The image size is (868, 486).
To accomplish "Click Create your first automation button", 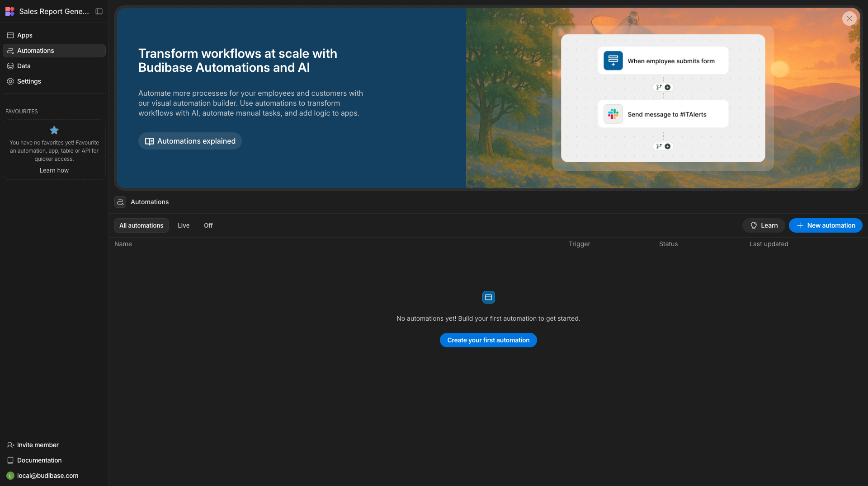I will [488, 340].
